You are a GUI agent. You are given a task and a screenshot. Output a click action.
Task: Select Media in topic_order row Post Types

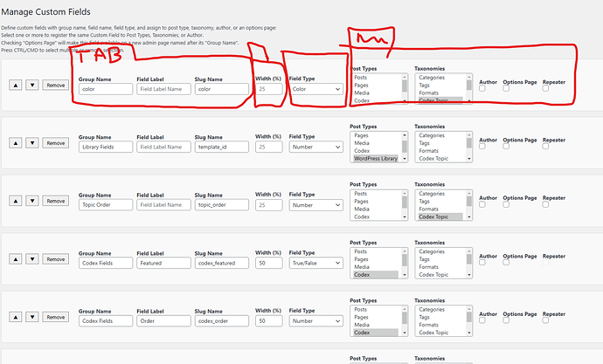(x=376, y=209)
